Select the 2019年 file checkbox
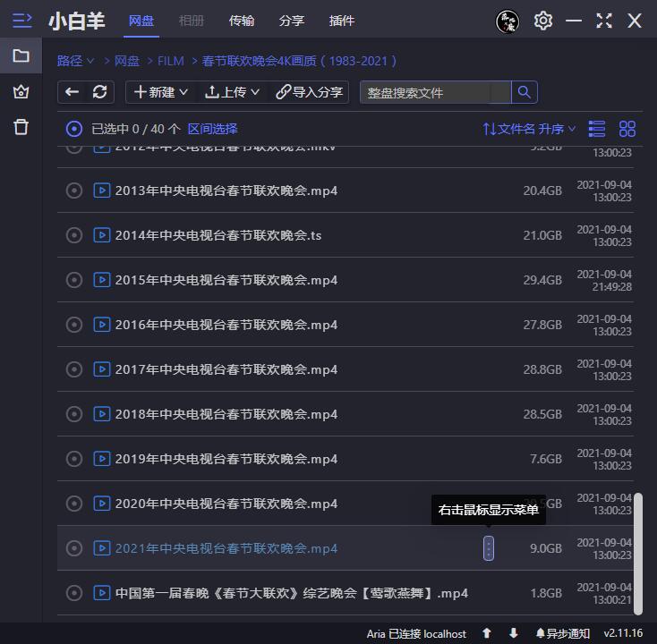The width and height of the screenshot is (657, 644). click(x=74, y=459)
